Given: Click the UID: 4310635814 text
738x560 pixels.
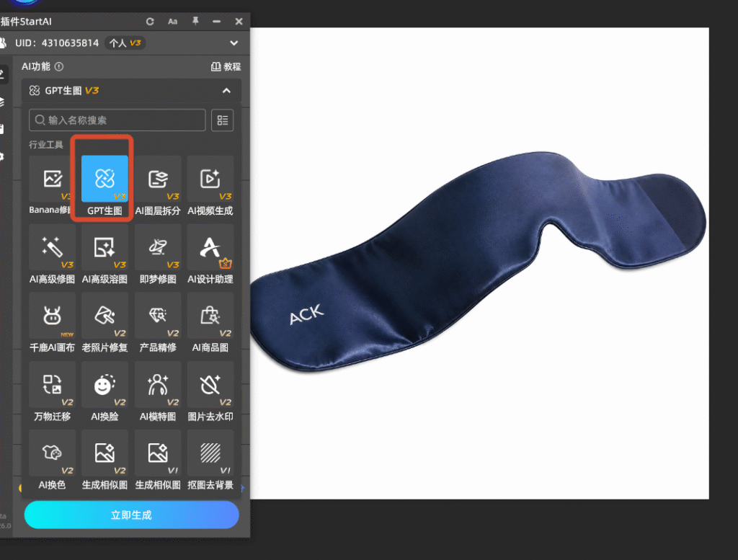Looking at the screenshot, I should 57,43.
